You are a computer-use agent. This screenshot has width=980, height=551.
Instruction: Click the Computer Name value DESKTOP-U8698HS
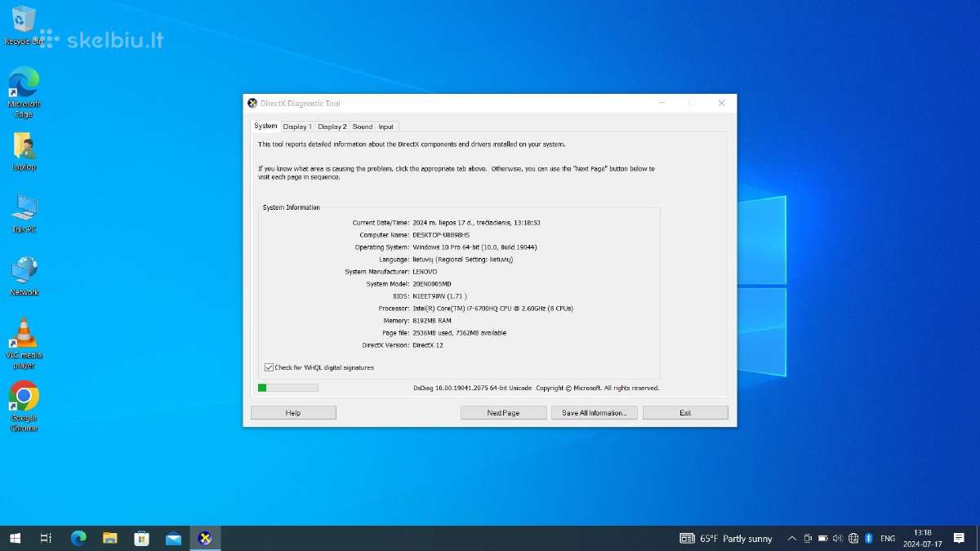pos(441,234)
